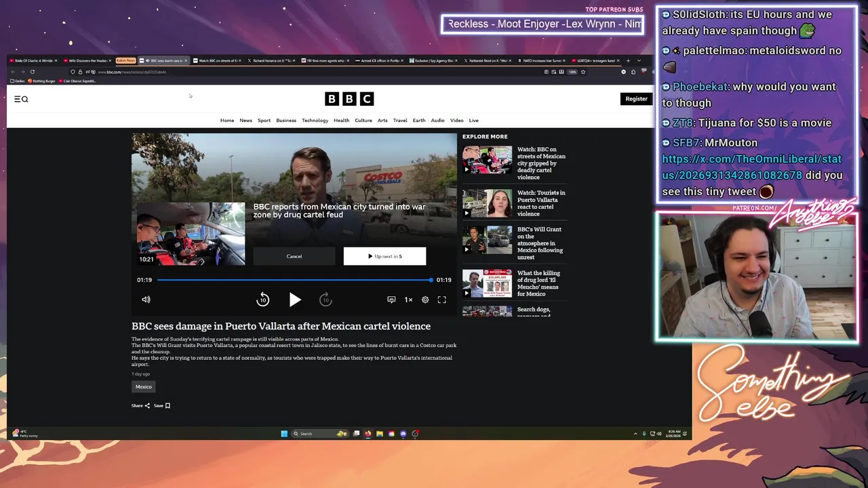Open the Earth section
Screen dimensions: 868x488
[419, 121]
